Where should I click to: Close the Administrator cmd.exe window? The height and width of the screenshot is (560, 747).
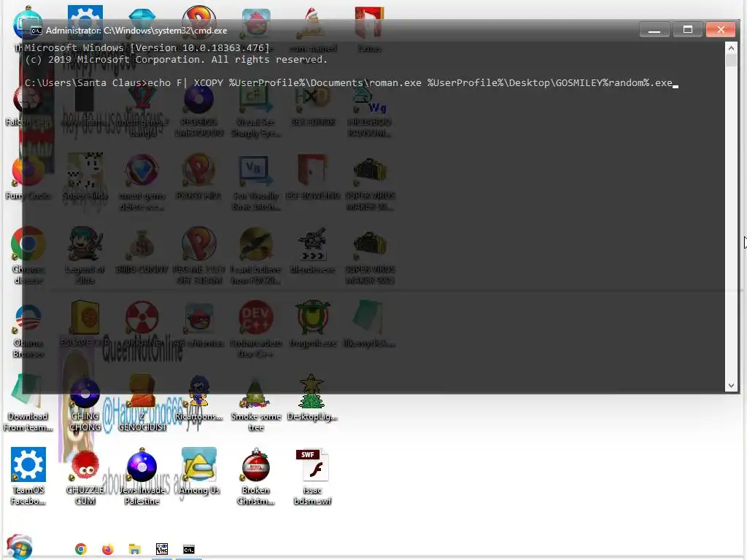[721, 30]
